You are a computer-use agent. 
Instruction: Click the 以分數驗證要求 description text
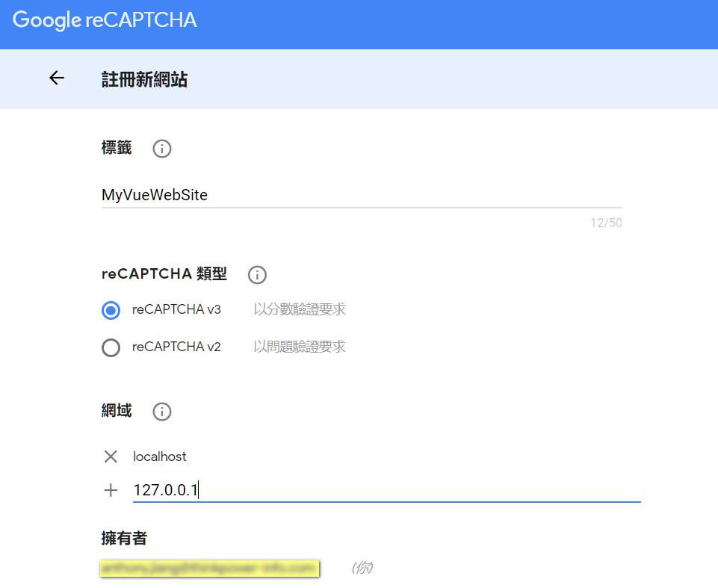(x=300, y=309)
